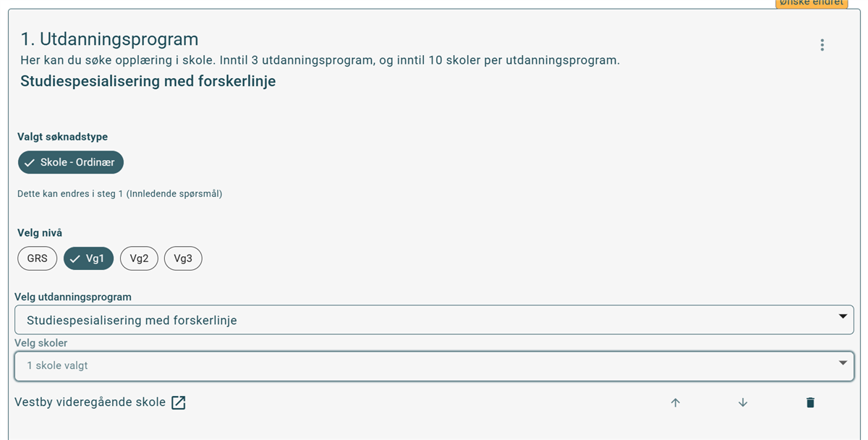This screenshot has width=868, height=440.
Task: Delete Vestby school with trash icon
Action: (x=810, y=402)
